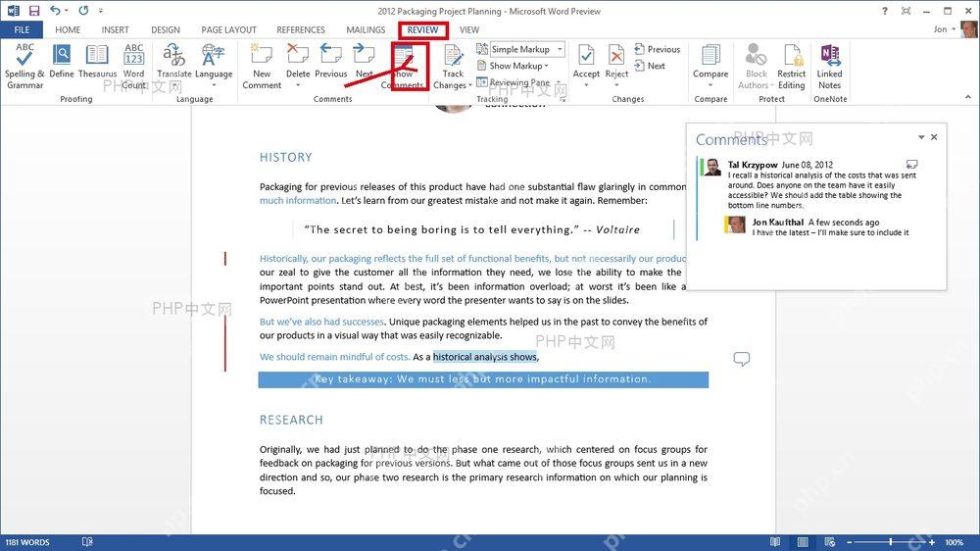Image resolution: width=980 pixels, height=551 pixels.
Task: Open Comments popup options arrow
Action: [x=920, y=137]
